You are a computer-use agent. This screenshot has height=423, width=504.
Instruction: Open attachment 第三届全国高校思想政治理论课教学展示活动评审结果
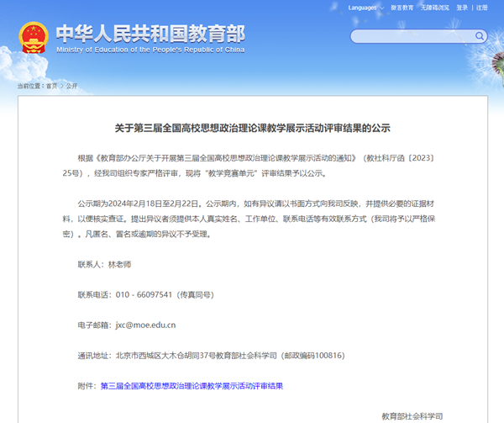(192, 386)
